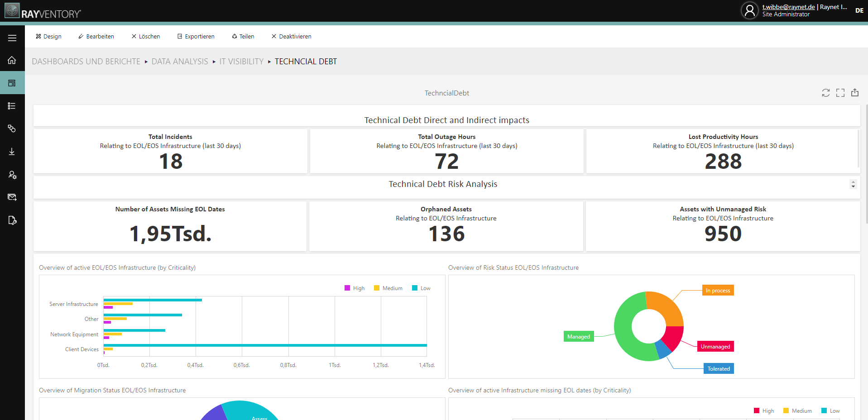
Task: Click the stepper in the Risk Analysis header
Action: point(853,184)
